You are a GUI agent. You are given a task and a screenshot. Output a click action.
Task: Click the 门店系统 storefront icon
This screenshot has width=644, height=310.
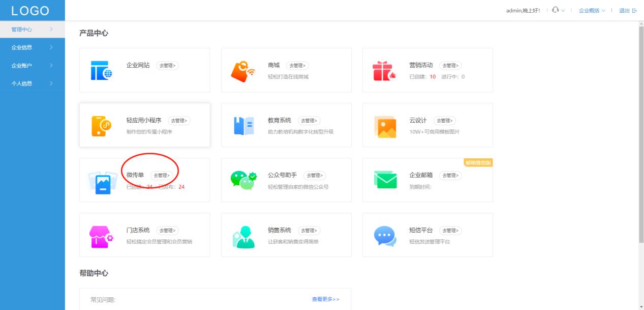(x=101, y=235)
